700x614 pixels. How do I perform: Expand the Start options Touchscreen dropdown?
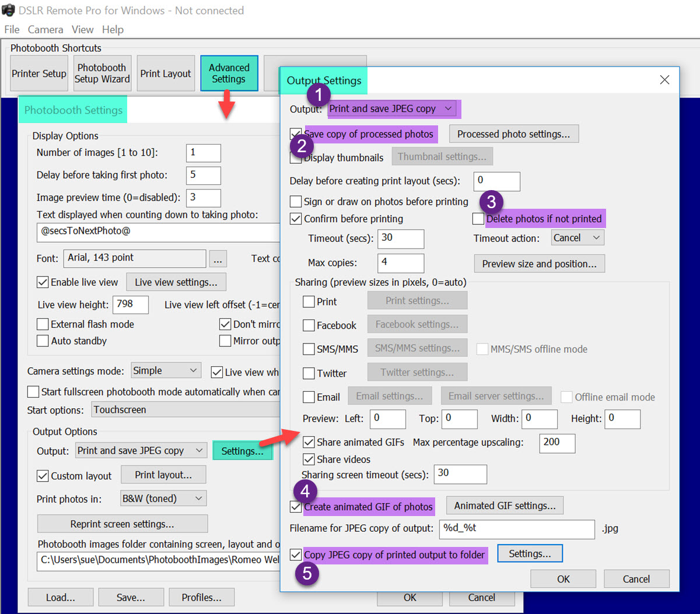click(x=186, y=410)
